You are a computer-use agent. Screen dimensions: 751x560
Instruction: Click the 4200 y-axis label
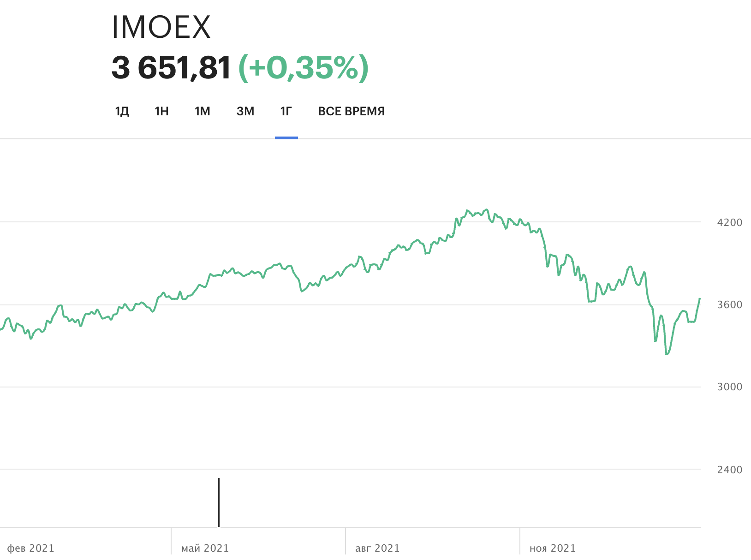[729, 222]
